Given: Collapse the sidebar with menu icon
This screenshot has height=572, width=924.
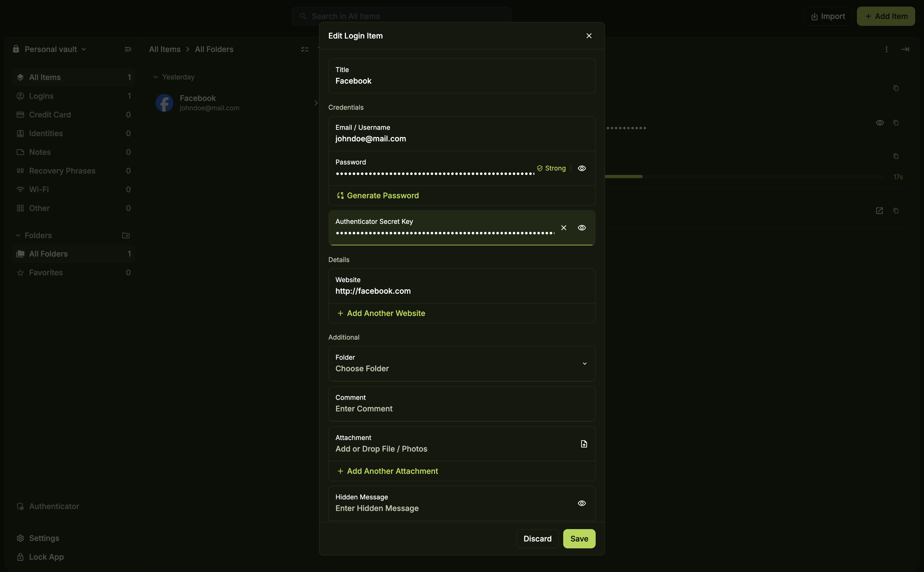Looking at the screenshot, I should 128,49.
